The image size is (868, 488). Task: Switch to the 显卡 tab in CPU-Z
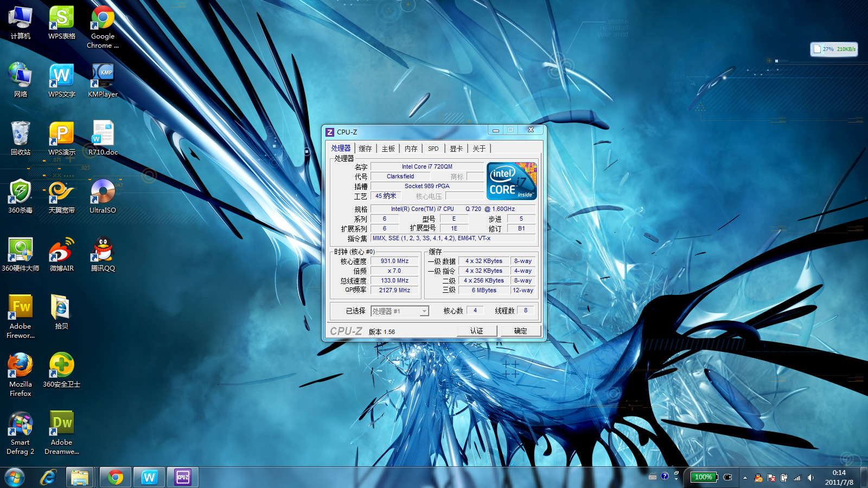point(456,149)
